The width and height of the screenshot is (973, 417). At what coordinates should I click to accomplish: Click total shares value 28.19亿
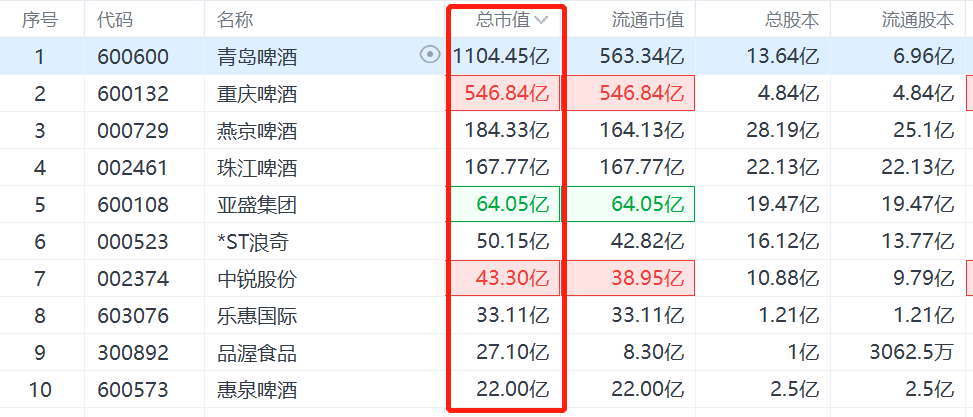tap(782, 131)
